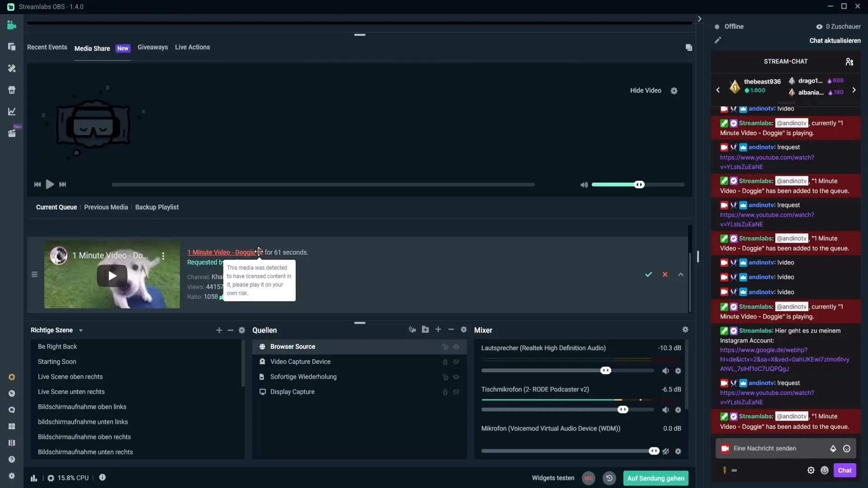Toggle Sofortige Wiederholung visibility
Image resolution: width=868 pixels, height=488 pixels.
click(456, 377)
